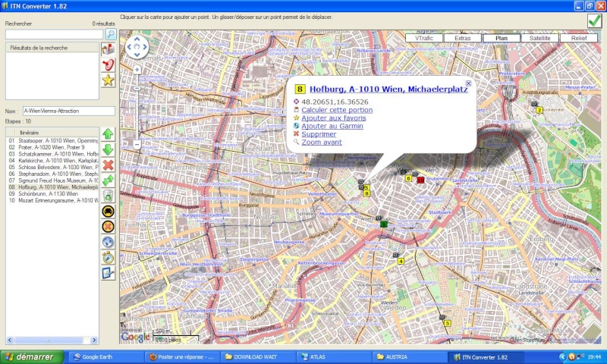607x364 pixels.
Task: Reverse the itinerary with the double green arrows
Action: [x=108, y=180]
